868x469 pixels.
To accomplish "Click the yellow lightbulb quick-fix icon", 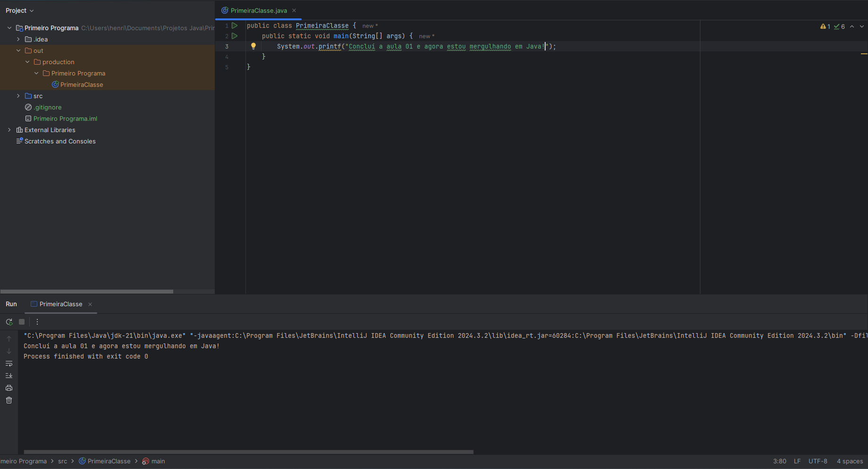I will (x=253, y=46).
